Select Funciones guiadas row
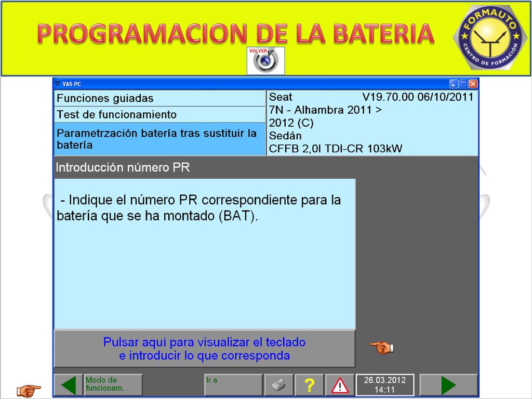 point(159,98)
